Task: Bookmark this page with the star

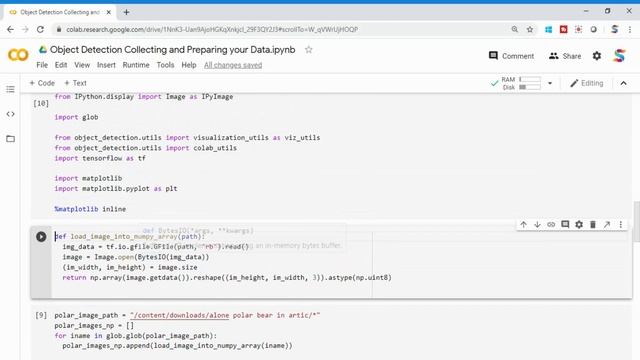Action: click(x=530, y=29)
